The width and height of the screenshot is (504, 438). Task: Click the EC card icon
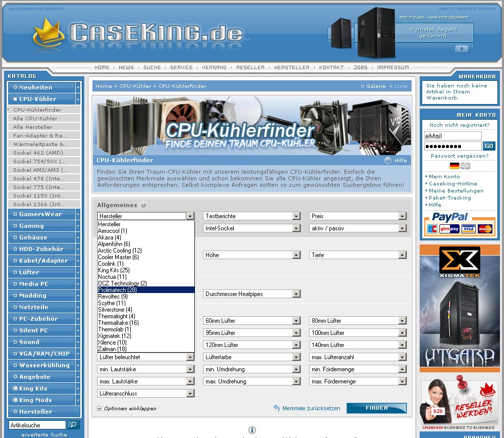[x=432, y=229]
